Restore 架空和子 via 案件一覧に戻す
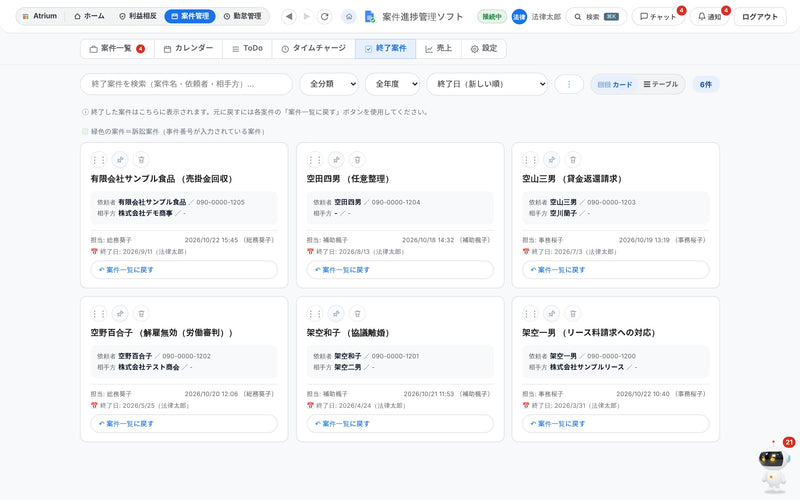Image resolution: width=800 pixels, height=500 pixels. pos(400,424)
